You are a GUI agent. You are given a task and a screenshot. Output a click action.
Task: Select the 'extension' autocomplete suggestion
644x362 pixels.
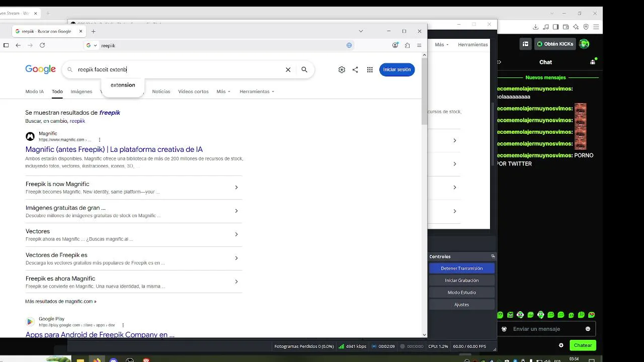click(x=123, y=85)
